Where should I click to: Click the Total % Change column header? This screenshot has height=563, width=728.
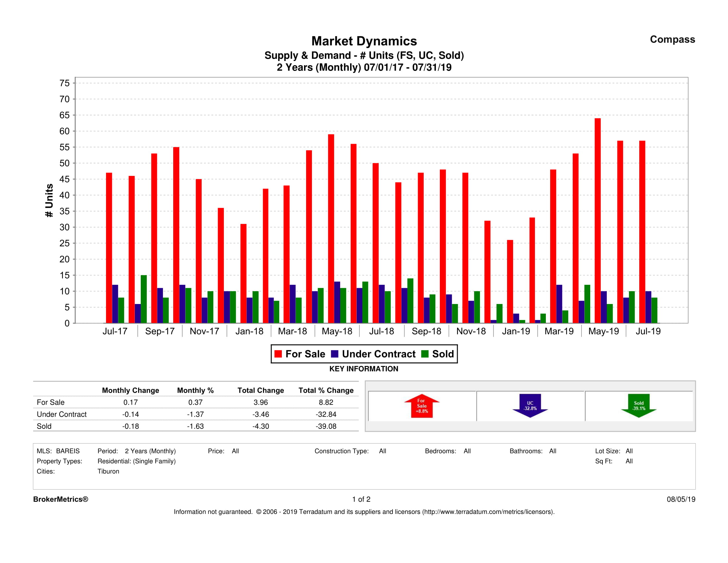tap(326, 390)
